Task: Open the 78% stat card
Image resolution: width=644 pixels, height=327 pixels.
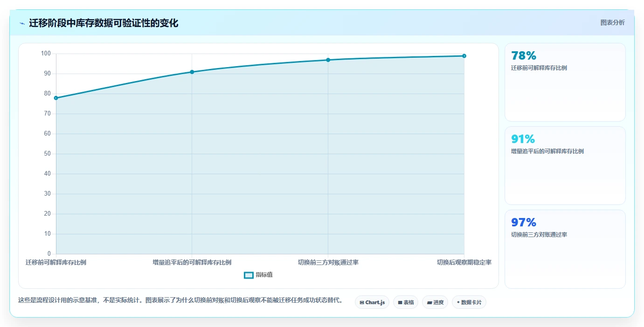Action: (565, 82)
